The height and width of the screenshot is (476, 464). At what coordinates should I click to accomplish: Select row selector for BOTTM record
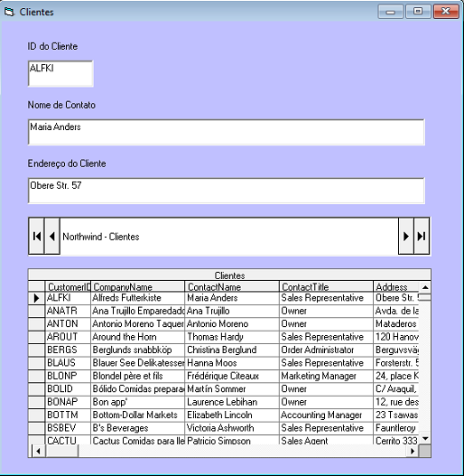36,415
